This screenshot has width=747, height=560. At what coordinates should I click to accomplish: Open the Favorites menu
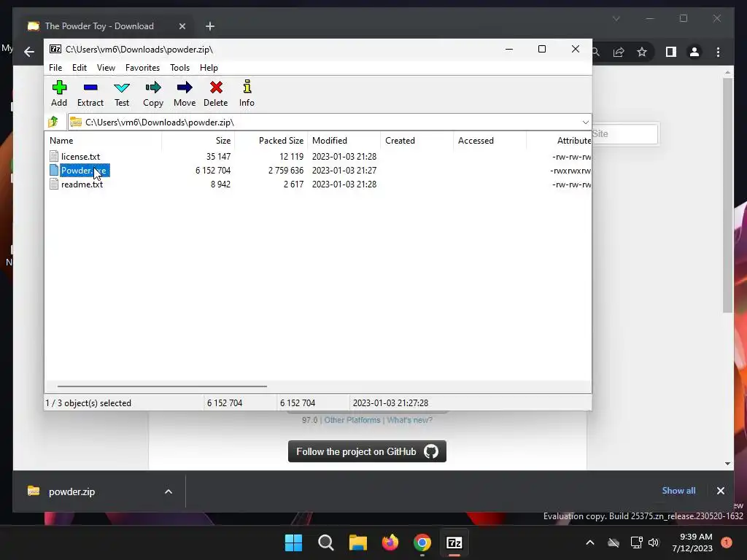pos(142,68)
